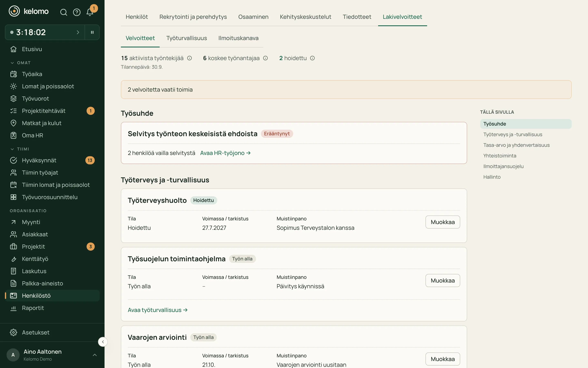Show info for koskee työnantajaa
Image resolution: width=588 pixels, height=368 pixels.
[265, 58]
